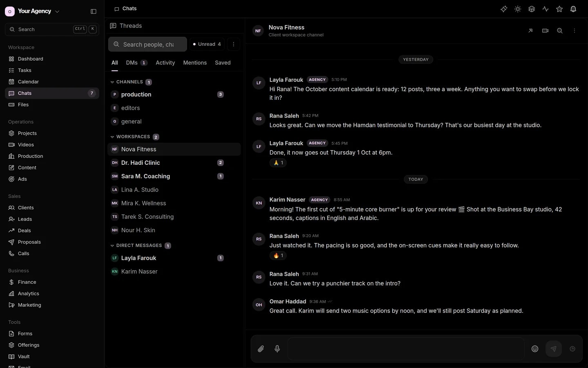Open Dr. Hadi Clinic workspace chat

174,163
